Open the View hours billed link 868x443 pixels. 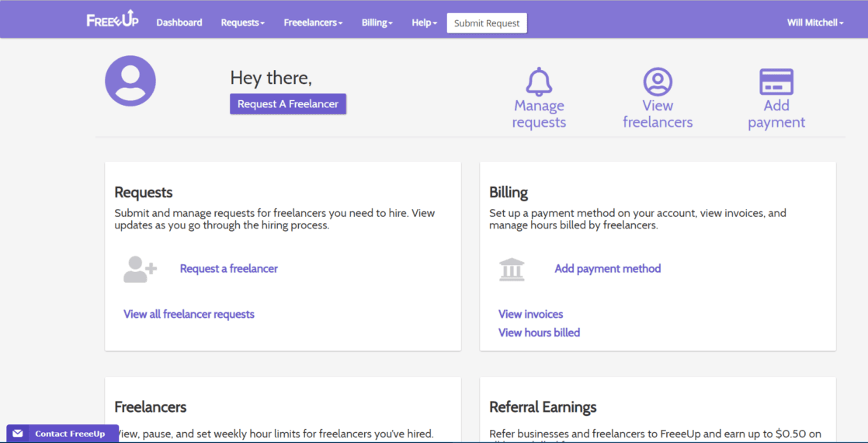pyautogui.click(x=539, y=333)
